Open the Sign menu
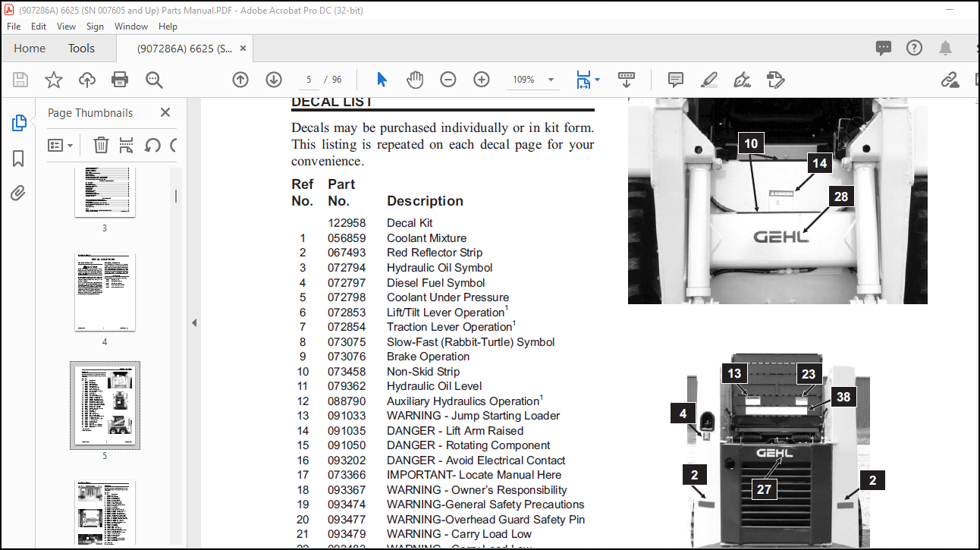 click(95, 26)
